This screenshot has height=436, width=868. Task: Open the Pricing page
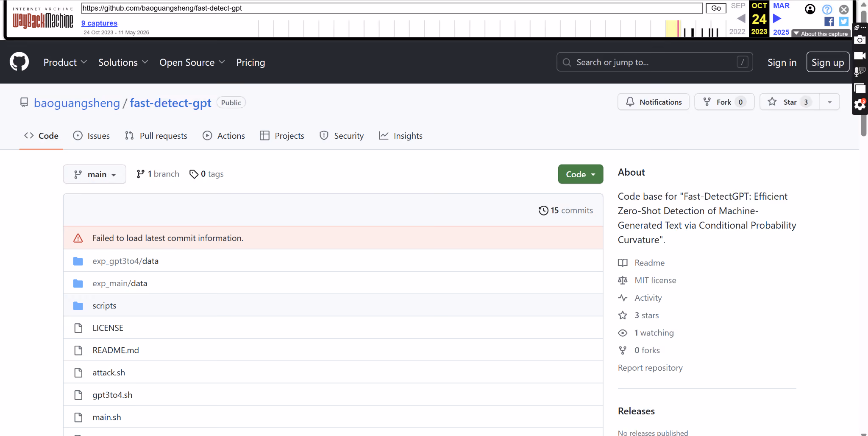(x=250, y=62)
